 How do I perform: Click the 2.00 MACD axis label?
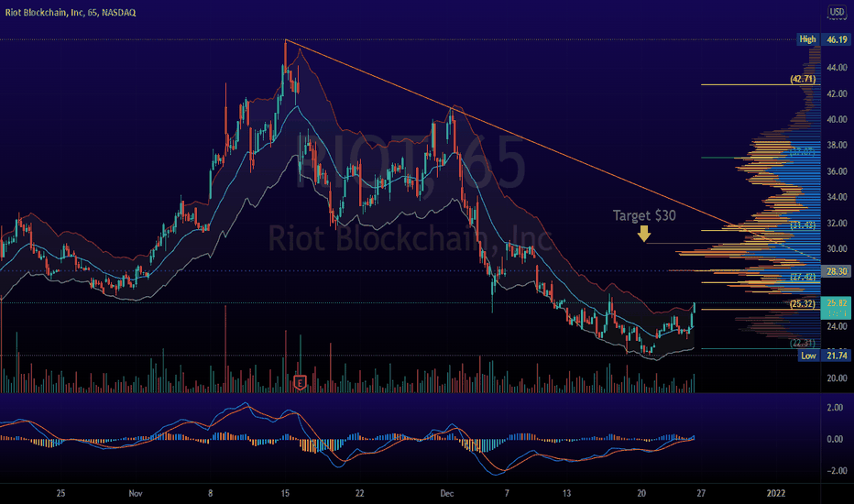(x=835, y=408)
